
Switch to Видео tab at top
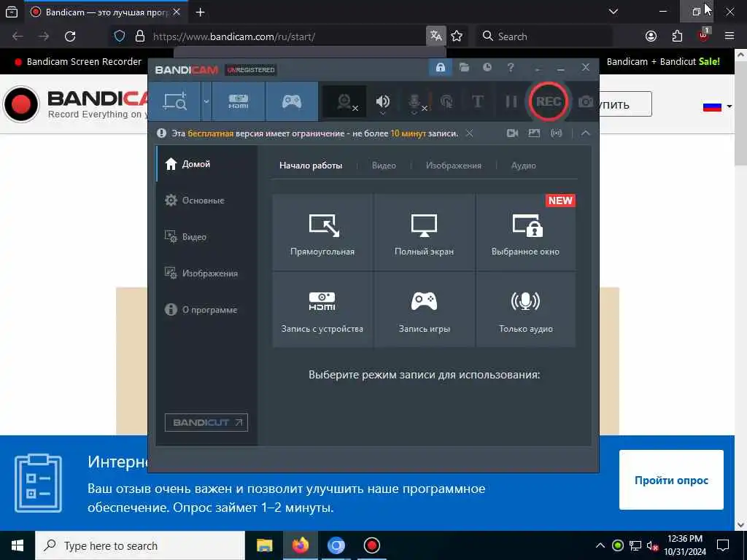[x=384, y=166]
